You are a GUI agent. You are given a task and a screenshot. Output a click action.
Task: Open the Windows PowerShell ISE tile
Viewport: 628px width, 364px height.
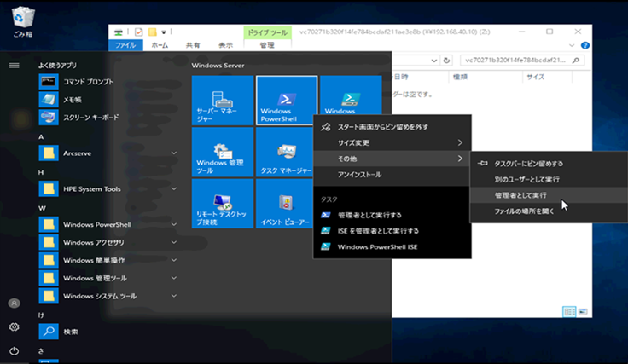pyautogui.click(x=351, y=95)
